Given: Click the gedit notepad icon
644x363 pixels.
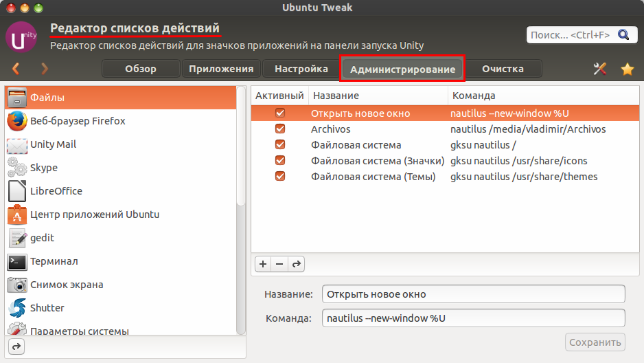Looking at the screenshot, I should [x=17, y=238].
